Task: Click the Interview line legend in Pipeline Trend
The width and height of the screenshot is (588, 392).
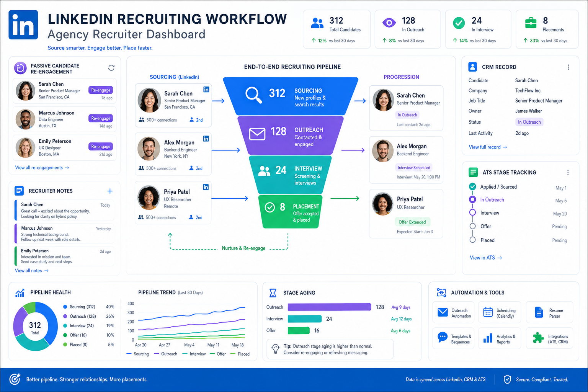Action: point(194,354)
